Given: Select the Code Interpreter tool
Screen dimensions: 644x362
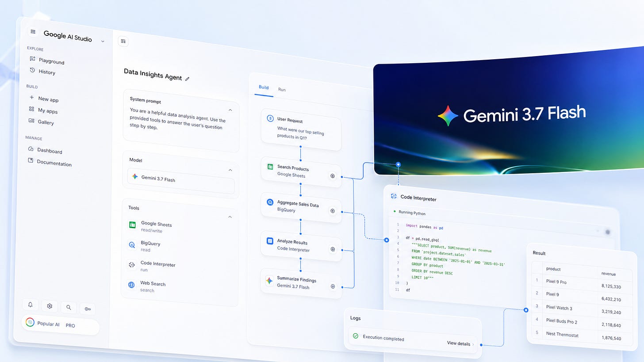Looking at the screenshot, I should 152,266.
